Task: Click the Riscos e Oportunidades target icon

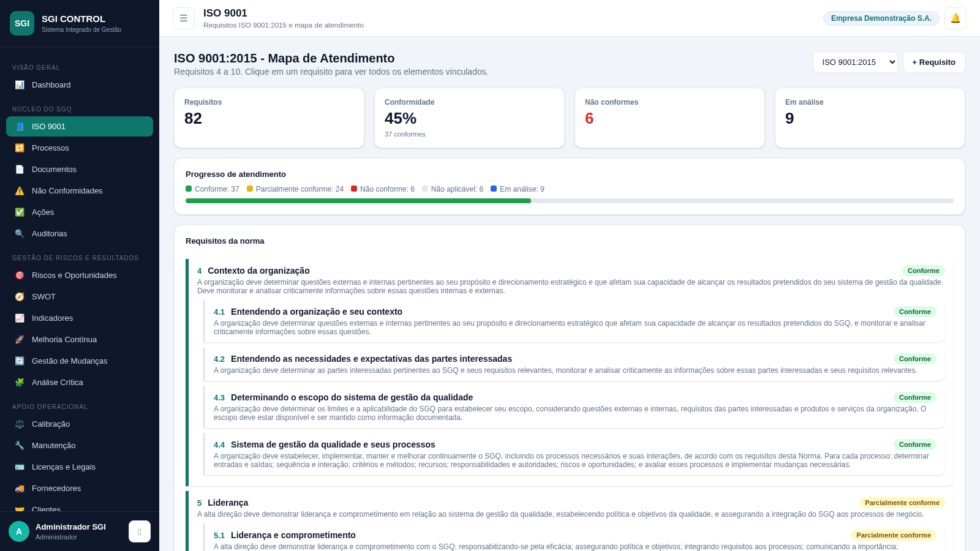Action: click(x=20, y=275)
